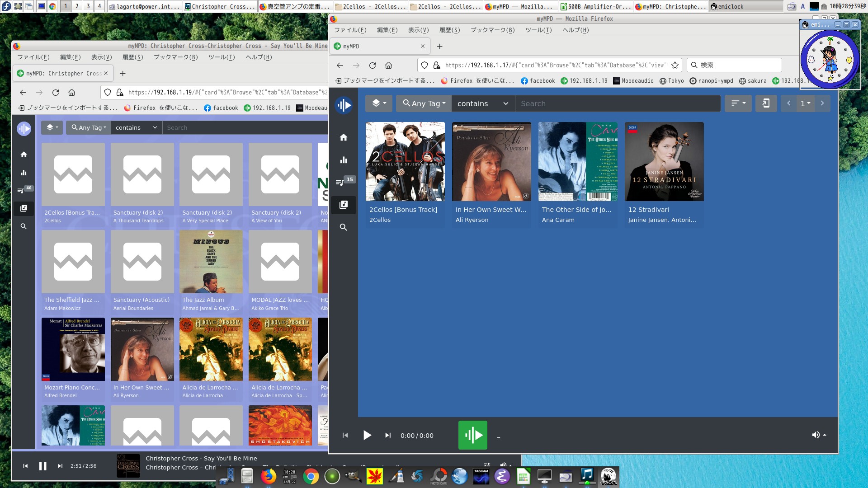Open volume control in right player footer
The height and width of the screenshot is (488, 868).
tap(819, 435)
